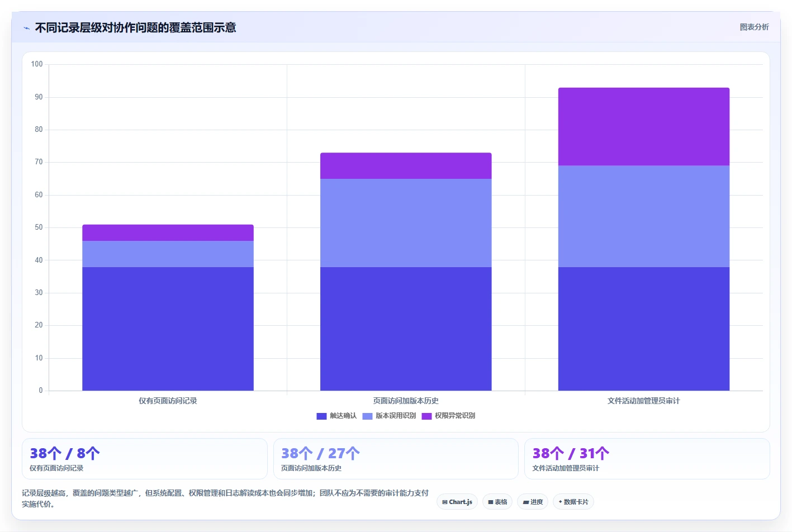This screenshot has height=532, width=792.
Task: Toggle the 版本误用识别 legend swatch
Action: point(367,416)
